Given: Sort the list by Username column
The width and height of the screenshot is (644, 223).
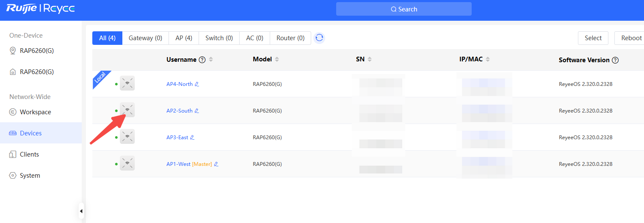Looking at the screenshot, I should 211,60.
